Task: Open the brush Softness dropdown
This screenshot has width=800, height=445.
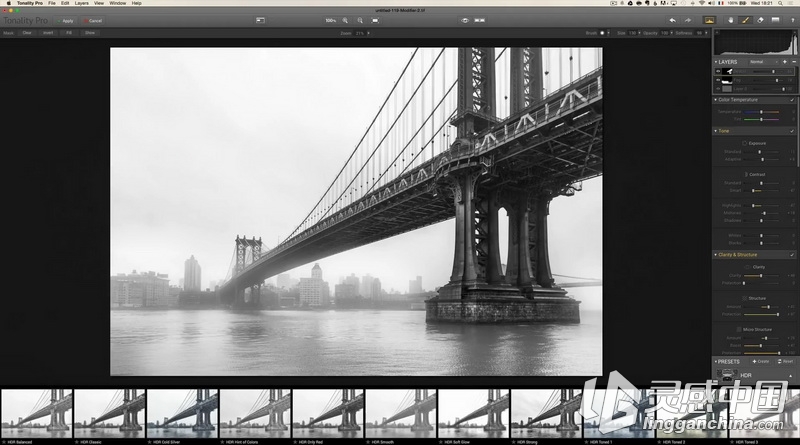Action: coord(706,33)
